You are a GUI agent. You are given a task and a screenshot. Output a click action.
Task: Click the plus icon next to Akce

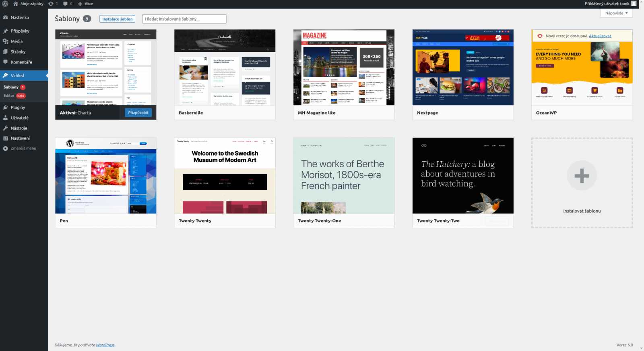80,4
